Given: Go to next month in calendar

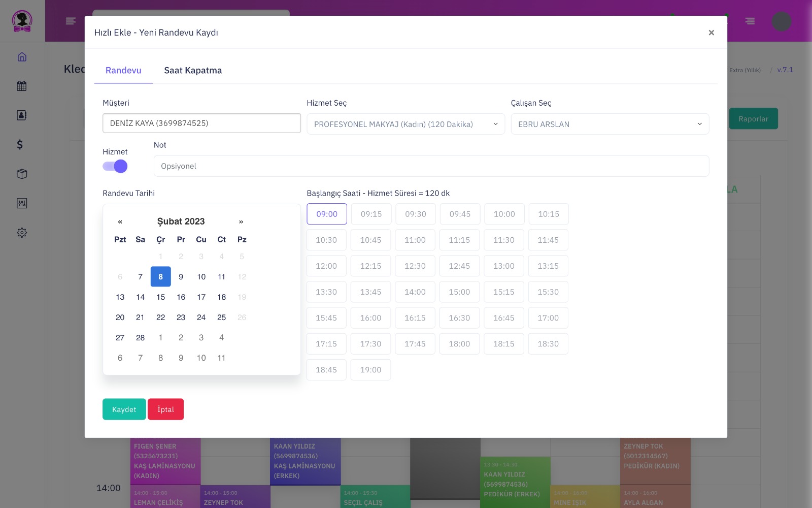Looking at the screenshot, I should point(241,221).
